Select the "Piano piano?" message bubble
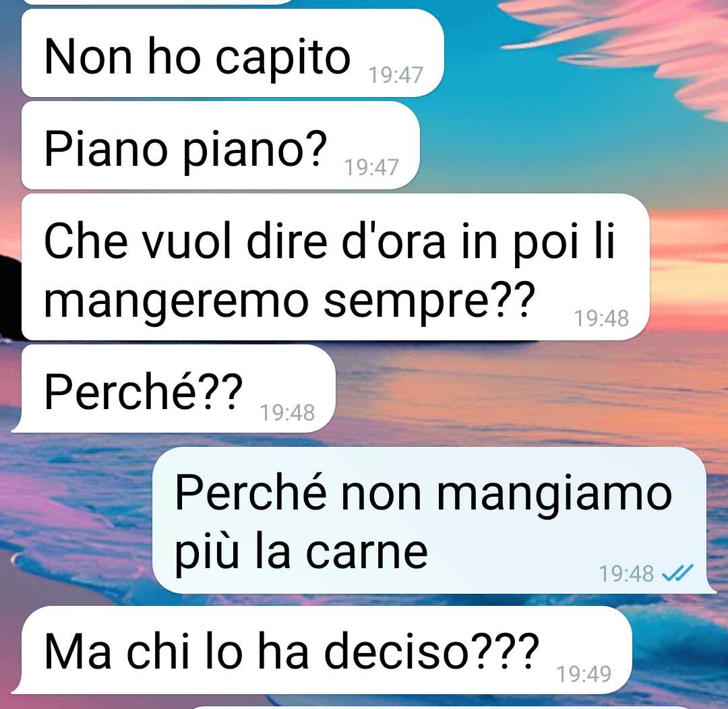Image resolution: width=728 pixels, height=709 pixels. (220, 146)
